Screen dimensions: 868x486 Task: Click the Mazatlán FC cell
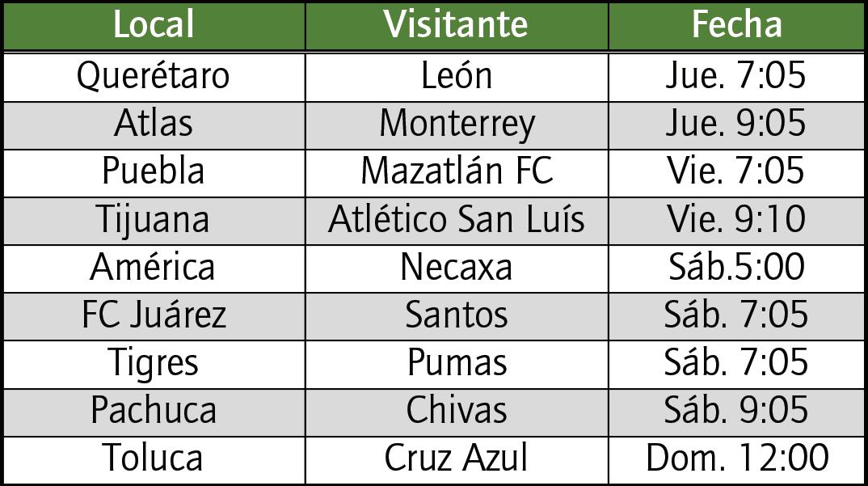[x=457, y=173]
